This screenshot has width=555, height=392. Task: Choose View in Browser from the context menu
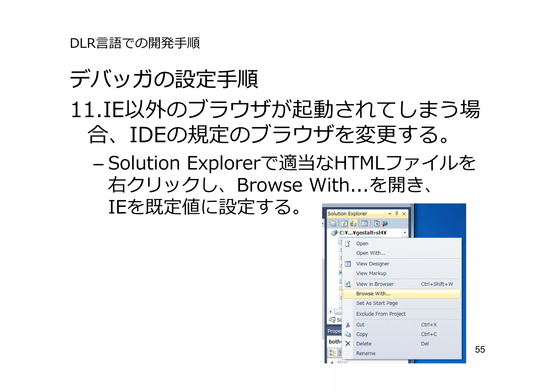coord(402,284)
